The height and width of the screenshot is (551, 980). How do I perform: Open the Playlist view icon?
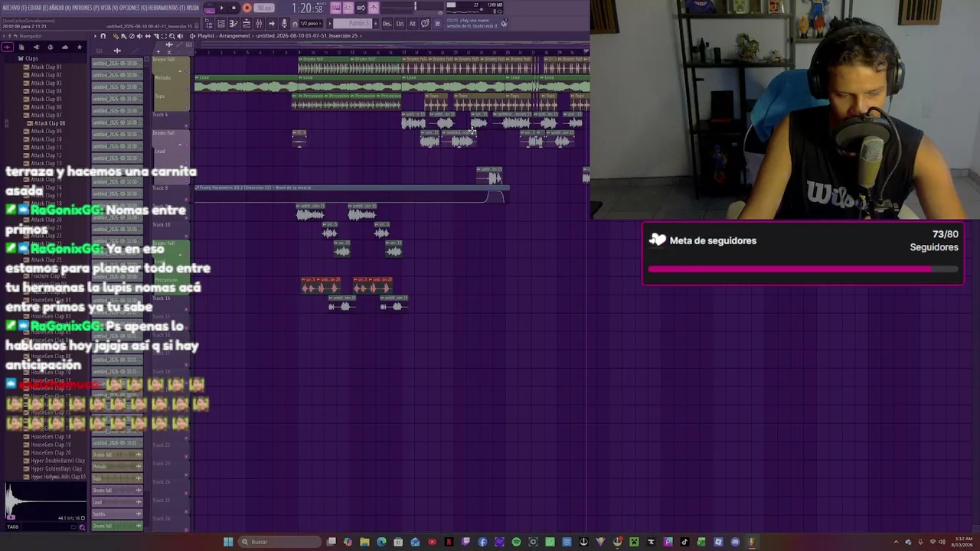coord(221,24)
